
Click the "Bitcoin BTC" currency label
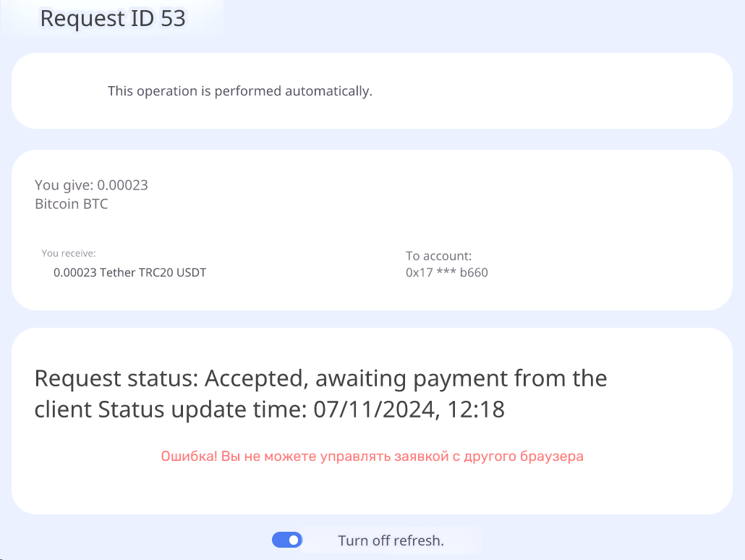click(x=72, y=204)
